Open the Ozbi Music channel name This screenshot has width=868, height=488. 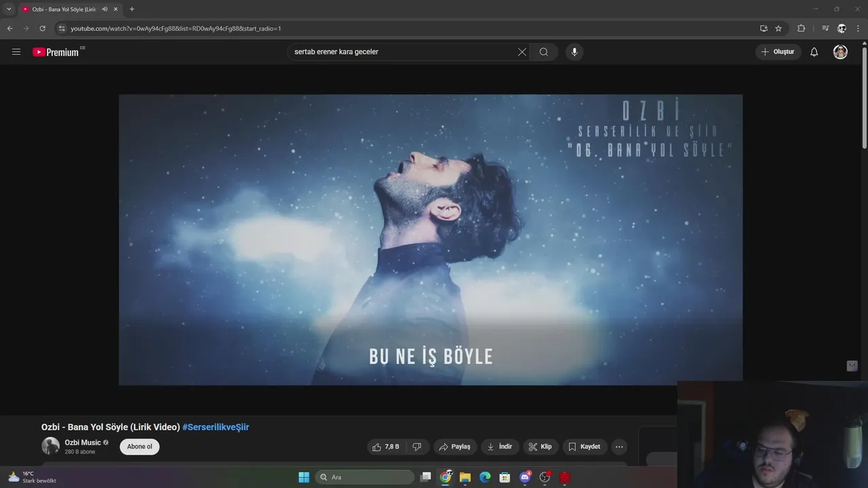pyautogui.click(x=83, y=443)
